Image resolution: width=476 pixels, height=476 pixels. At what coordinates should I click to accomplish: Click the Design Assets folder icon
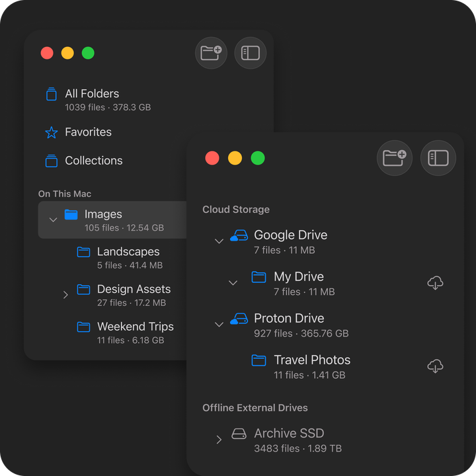[83, 290]
